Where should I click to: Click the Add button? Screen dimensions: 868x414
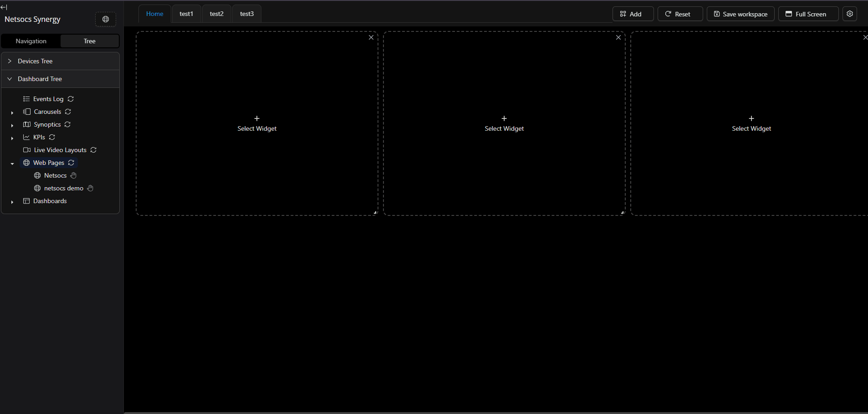633,14
